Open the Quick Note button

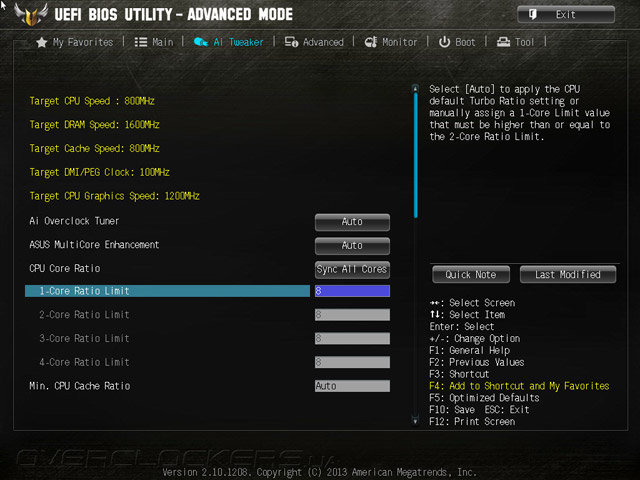point(471,274)
